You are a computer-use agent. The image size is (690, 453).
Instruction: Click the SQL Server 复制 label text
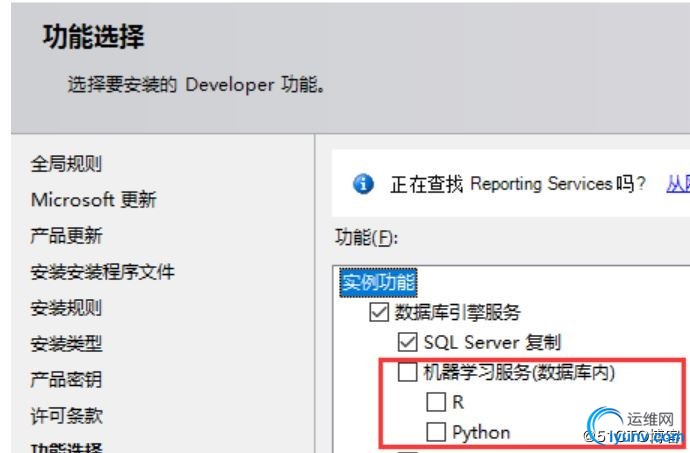point(492,342)
